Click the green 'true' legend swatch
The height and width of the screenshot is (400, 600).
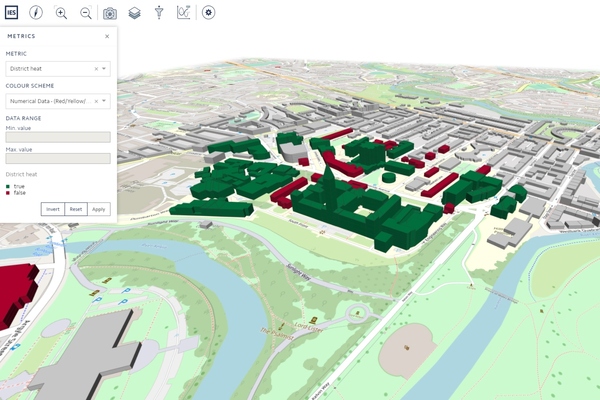(8, 186)
